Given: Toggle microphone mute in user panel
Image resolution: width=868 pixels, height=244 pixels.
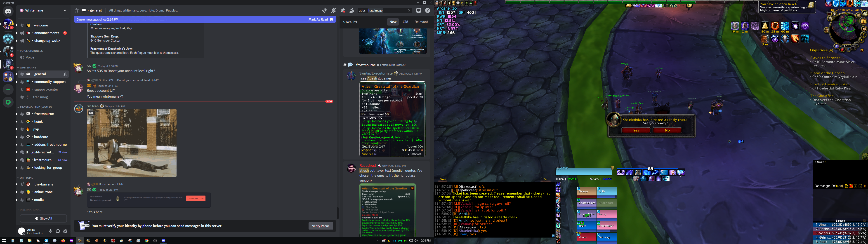Looking at the screenshot, I should coord(51,231).
